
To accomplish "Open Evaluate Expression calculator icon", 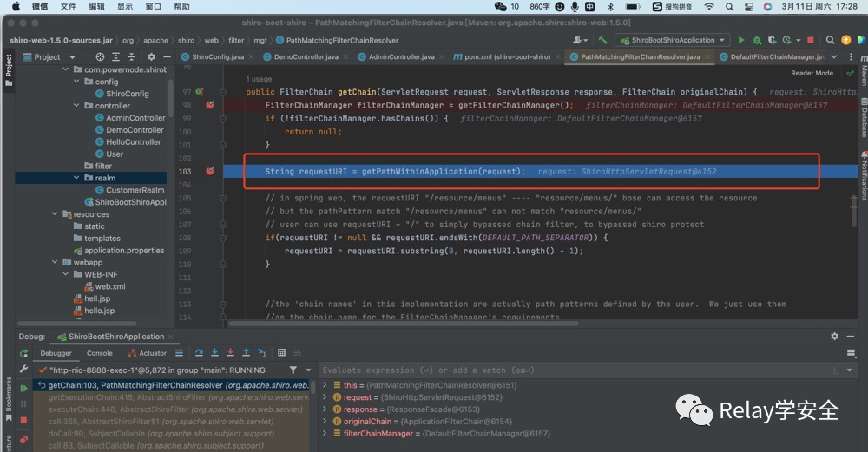I will click(x=281, y=353).
